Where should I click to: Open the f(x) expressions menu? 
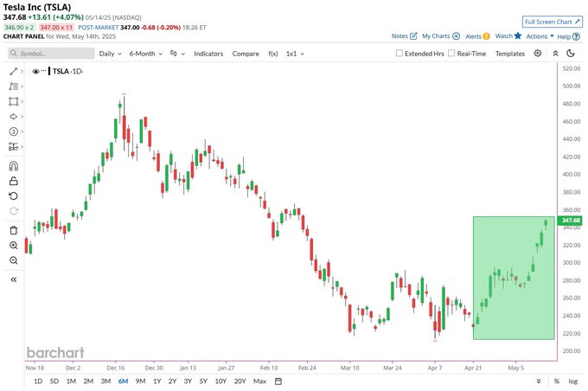pyautogui.click(x=273, y=54)
